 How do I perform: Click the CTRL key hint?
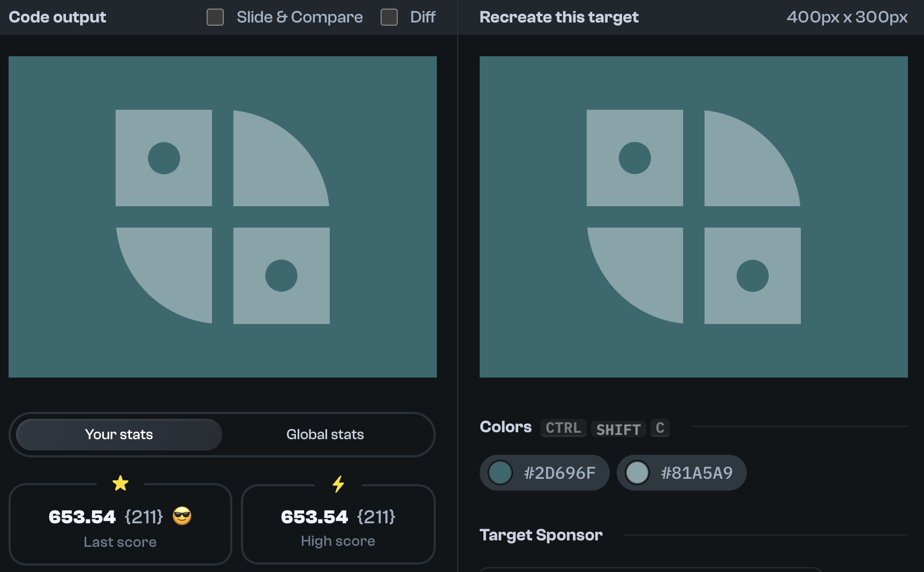(x=563, y=428)
